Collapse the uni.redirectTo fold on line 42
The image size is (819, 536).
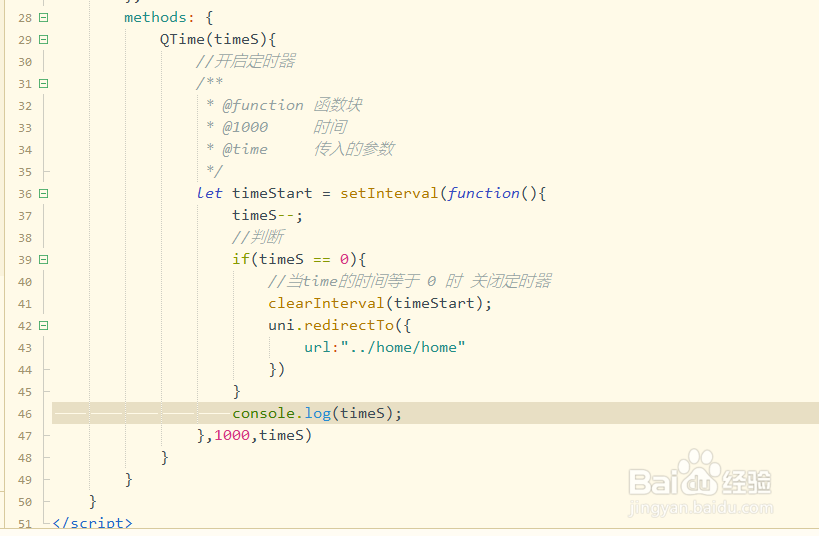pos(44,326)
